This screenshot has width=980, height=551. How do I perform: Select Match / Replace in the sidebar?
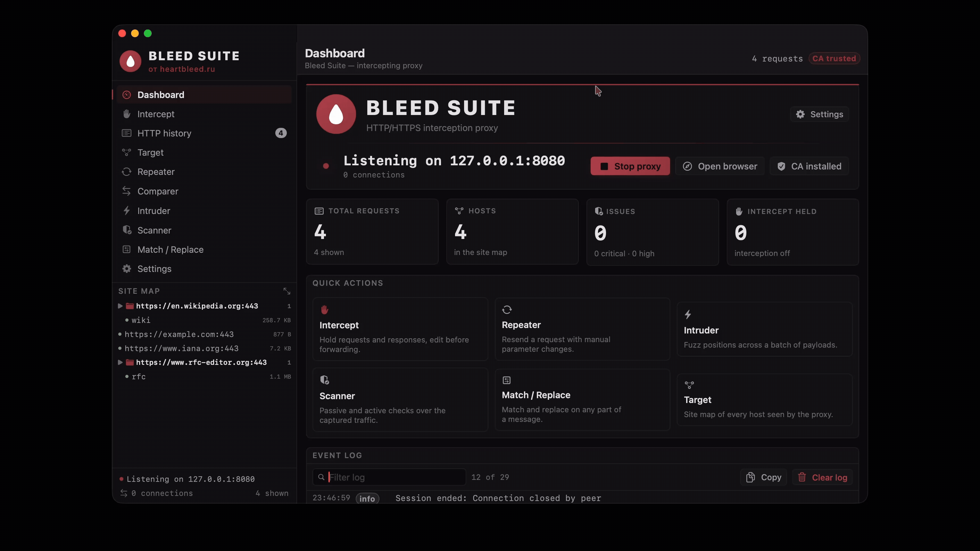click(x=204, y=250)
